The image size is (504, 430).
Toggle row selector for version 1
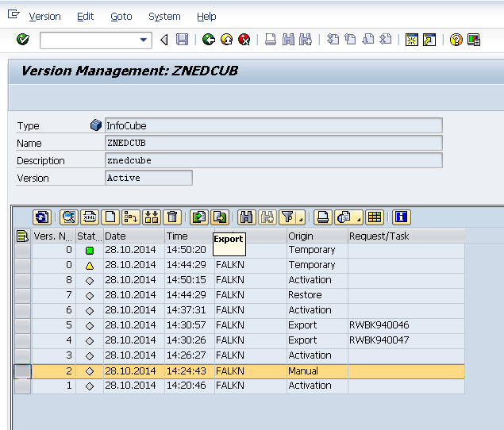click(22, 386)
